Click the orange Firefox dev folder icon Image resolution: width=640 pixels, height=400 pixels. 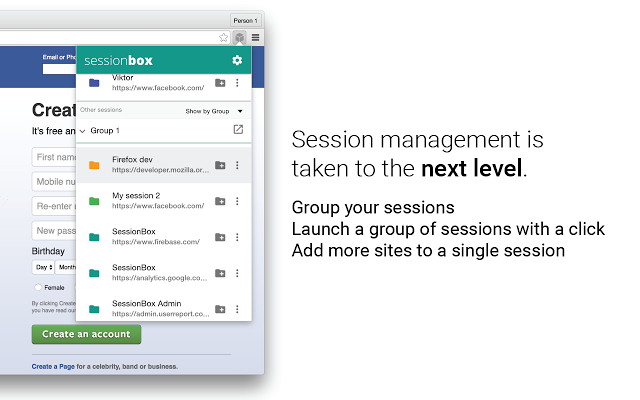(x=94, y=166)
